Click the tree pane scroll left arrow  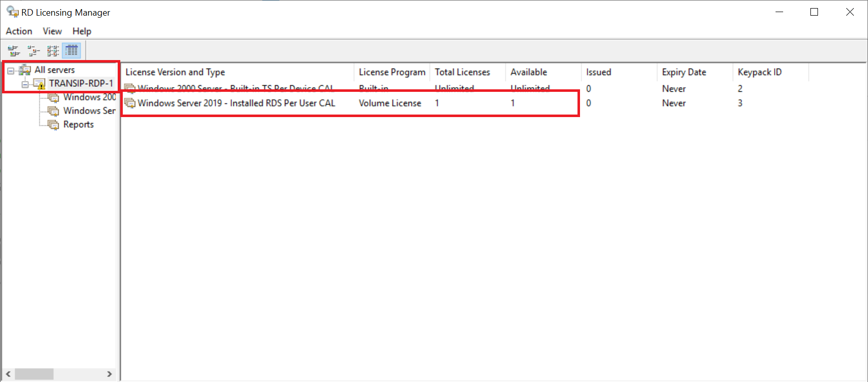coord(9,374)
